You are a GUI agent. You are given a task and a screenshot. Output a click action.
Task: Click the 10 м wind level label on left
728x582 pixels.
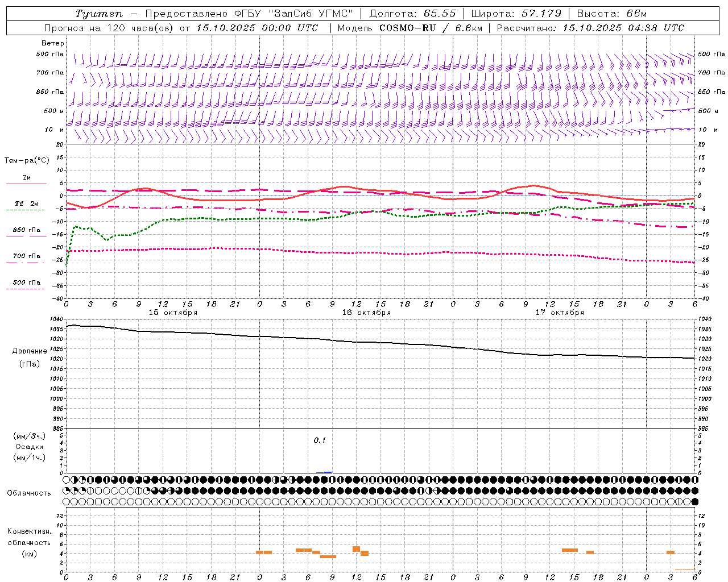pos(54,130)
